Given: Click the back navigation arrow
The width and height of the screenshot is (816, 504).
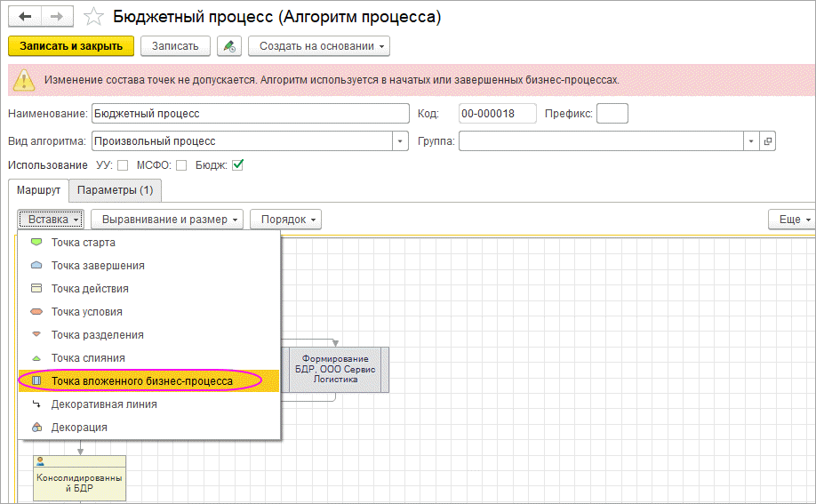Looking at the screenshot, I should (25, 17).
